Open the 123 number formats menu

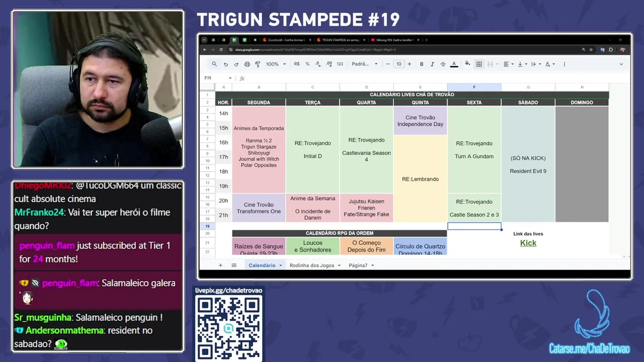[340, 64]
